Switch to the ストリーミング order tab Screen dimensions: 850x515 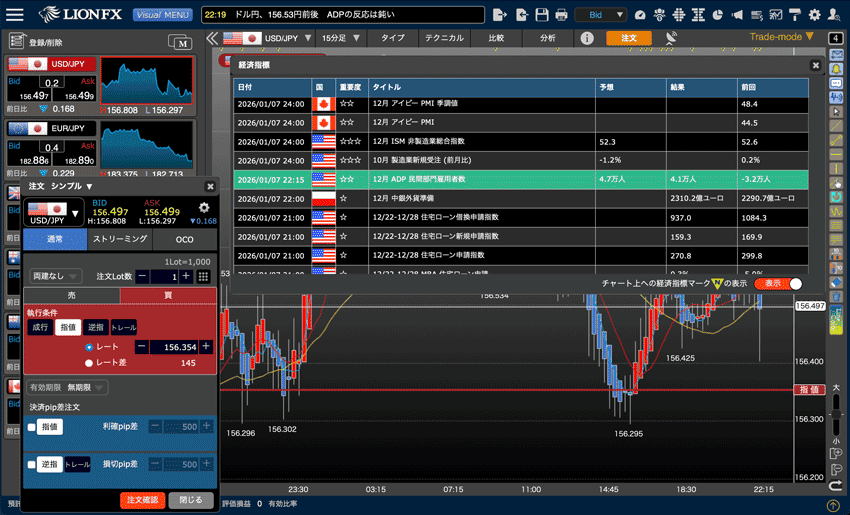pos(120,240)
